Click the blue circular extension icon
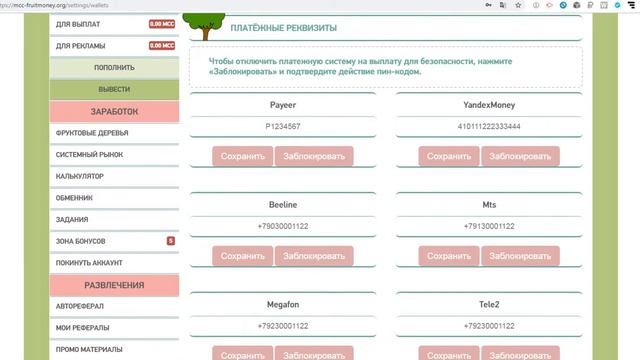The width and height of the screenshot is (640, 360). (x=563, y=5)
